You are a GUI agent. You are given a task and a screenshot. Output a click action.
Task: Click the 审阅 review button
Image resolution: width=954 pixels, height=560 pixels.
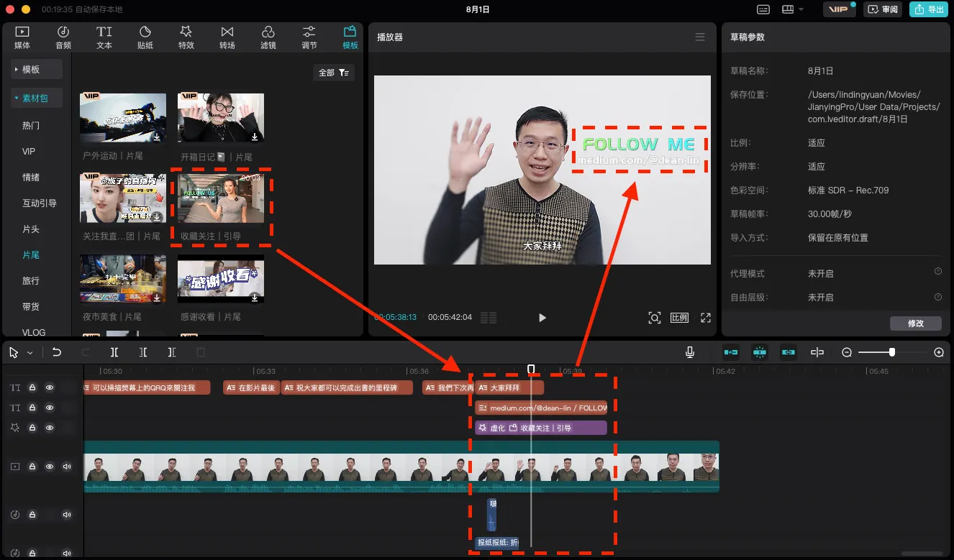point(882,9)
